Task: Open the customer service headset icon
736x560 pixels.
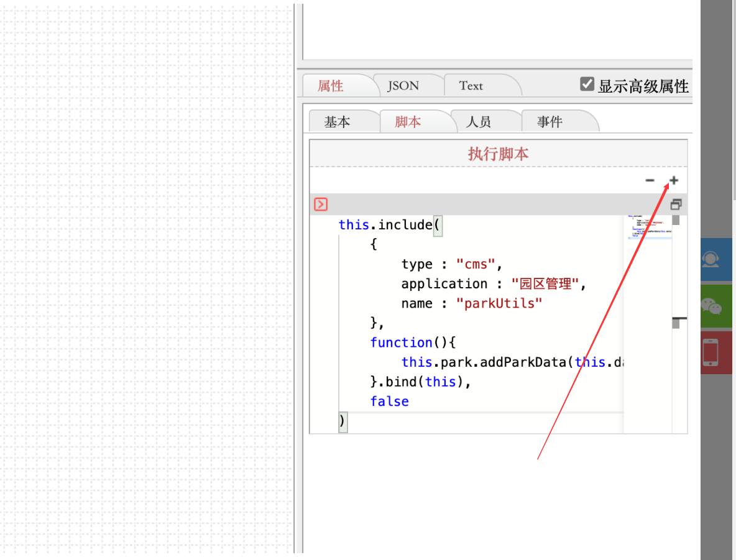Action: pos(711,260)
